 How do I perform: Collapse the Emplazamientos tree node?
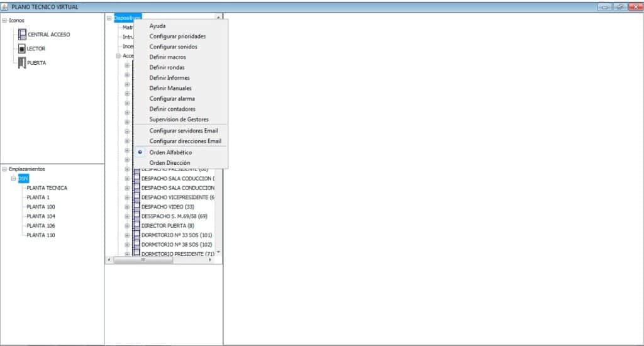coord(5,169)
